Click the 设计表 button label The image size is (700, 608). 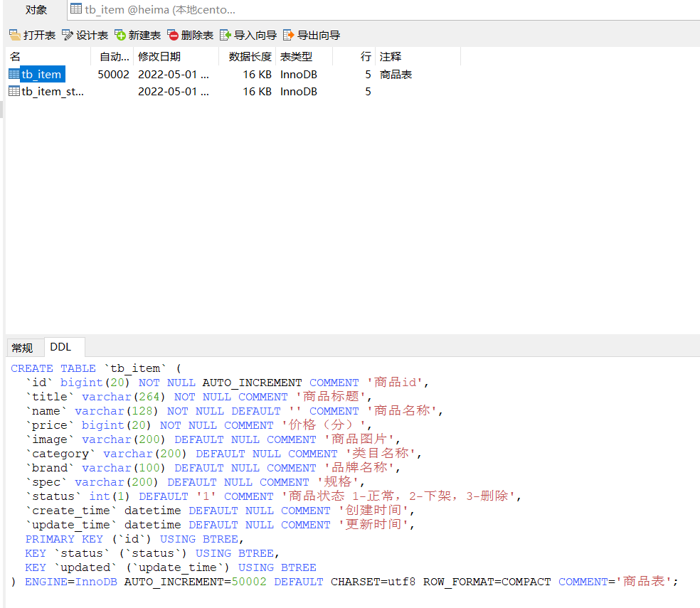click(x=92, y=36)
